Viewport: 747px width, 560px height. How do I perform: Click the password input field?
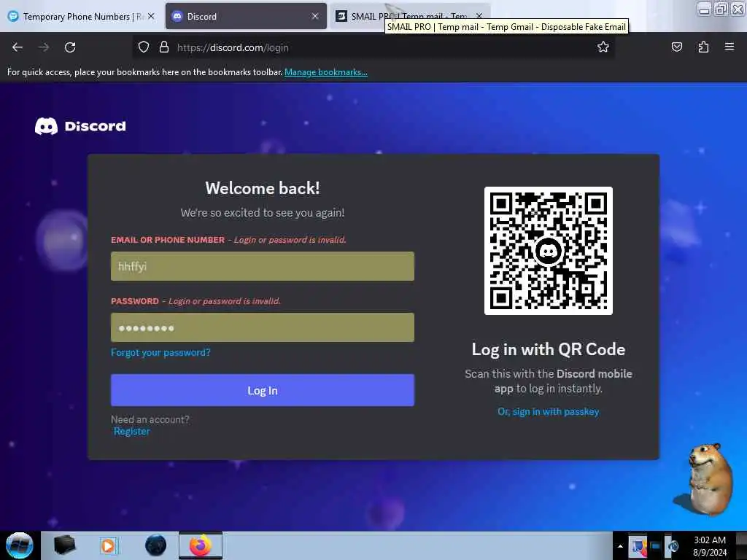263,327
